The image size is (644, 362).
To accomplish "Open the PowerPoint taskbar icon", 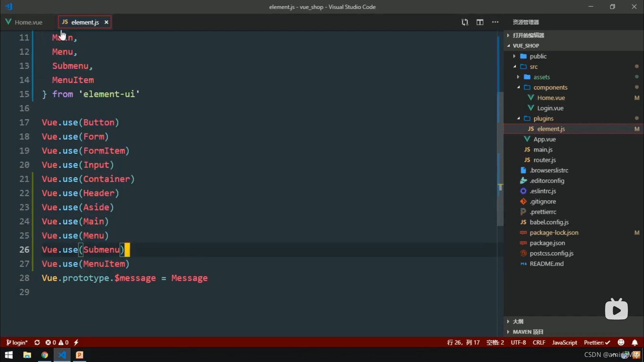I will pos(79,355).
